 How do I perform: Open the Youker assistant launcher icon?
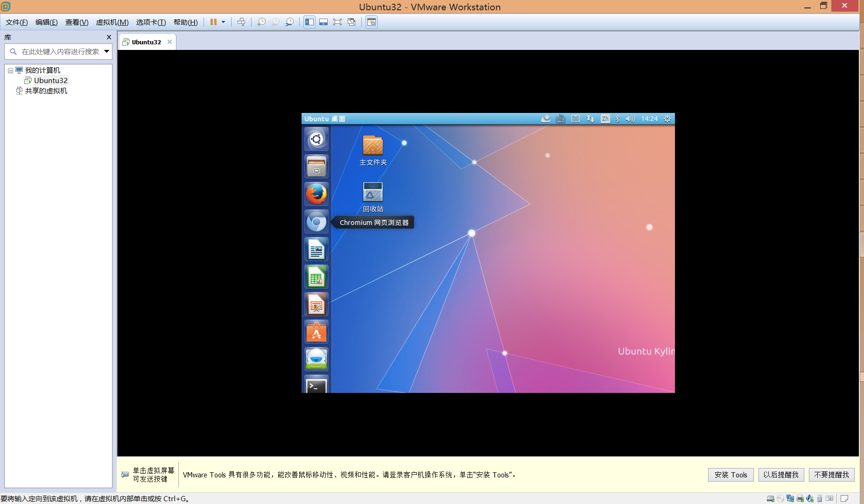tap(316, 359)
